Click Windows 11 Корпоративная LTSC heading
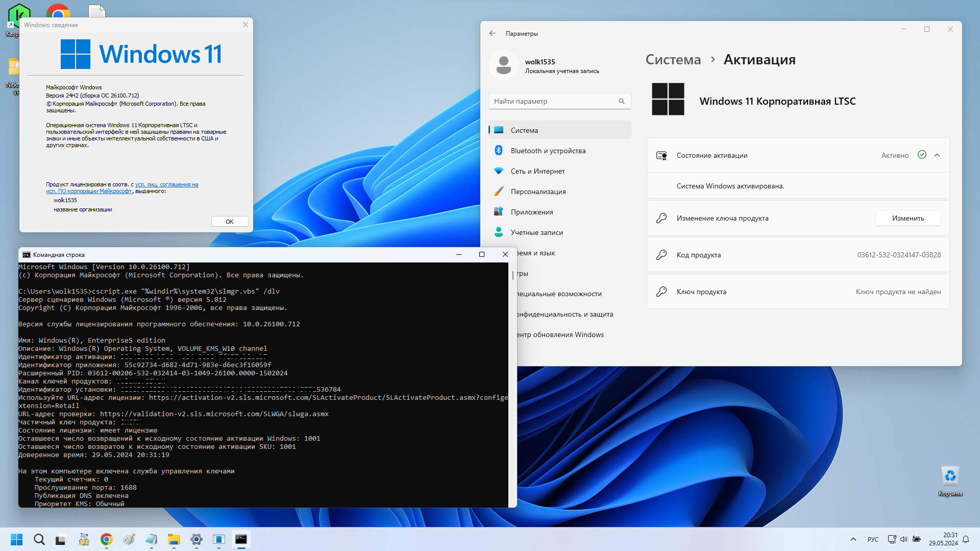 pos(777,101)
